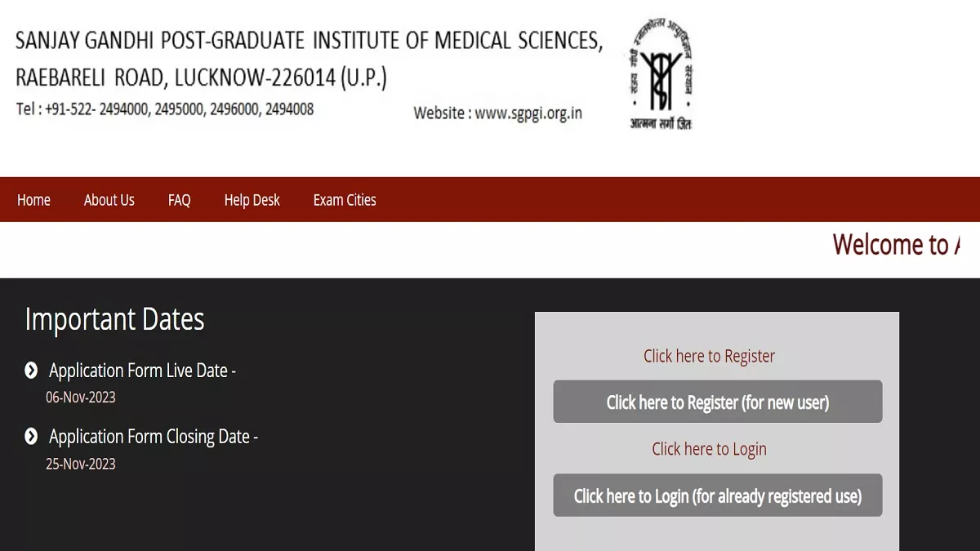Click the Login for already registered user button
Viewport: 980px width, 551px height.
click(x=718, y=495)
